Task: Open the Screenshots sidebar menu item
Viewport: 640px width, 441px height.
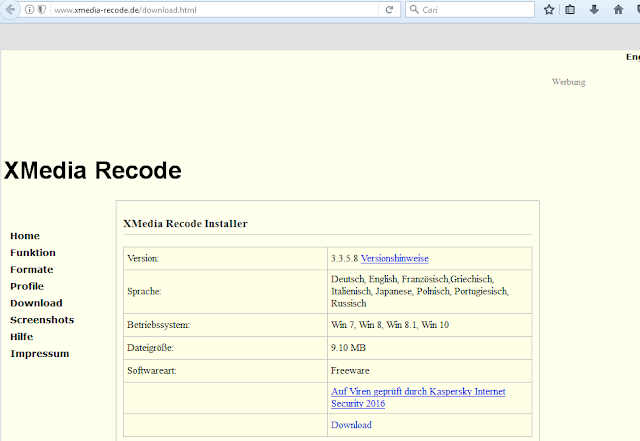Action: 42,320
